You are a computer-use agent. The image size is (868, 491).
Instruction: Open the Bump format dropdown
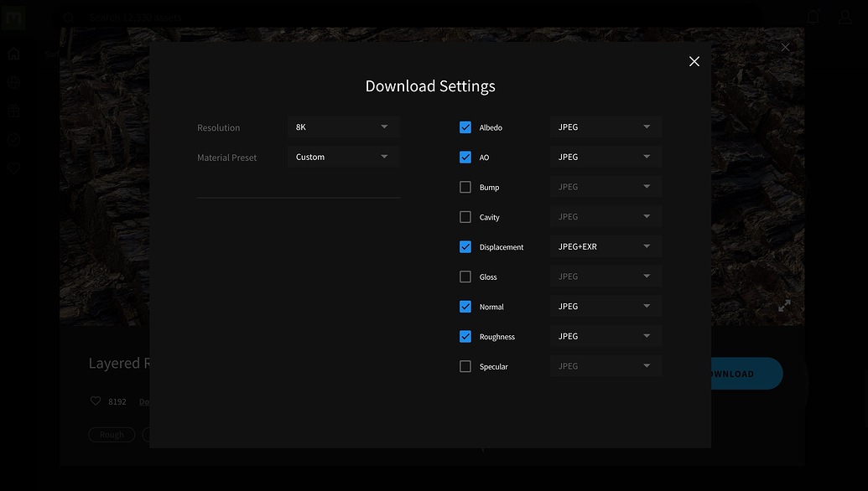(606, 187)
